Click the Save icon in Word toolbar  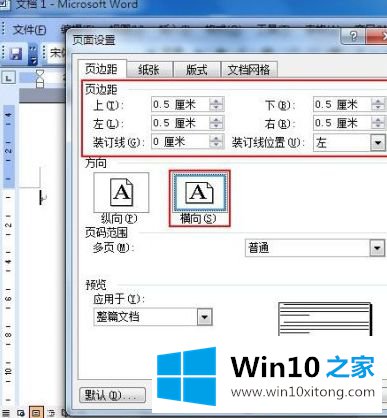pos(16,53)
